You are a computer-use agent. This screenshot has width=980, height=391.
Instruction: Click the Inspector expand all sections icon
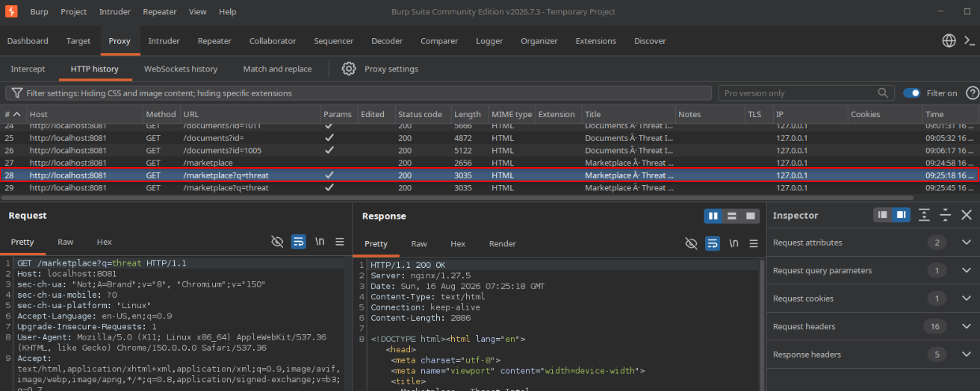point(924,215)
